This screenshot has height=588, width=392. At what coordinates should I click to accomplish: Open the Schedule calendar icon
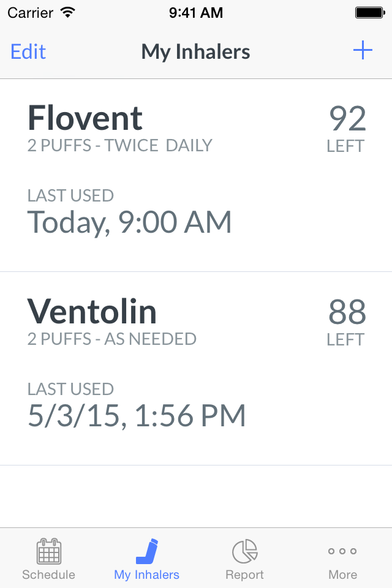coord(49,551)
